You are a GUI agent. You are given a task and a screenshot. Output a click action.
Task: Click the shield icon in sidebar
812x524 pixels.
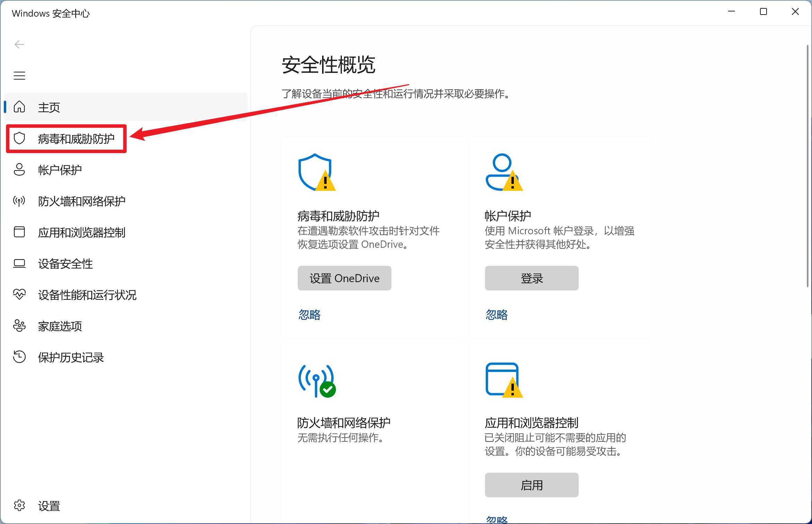click(x=19, y=138)
